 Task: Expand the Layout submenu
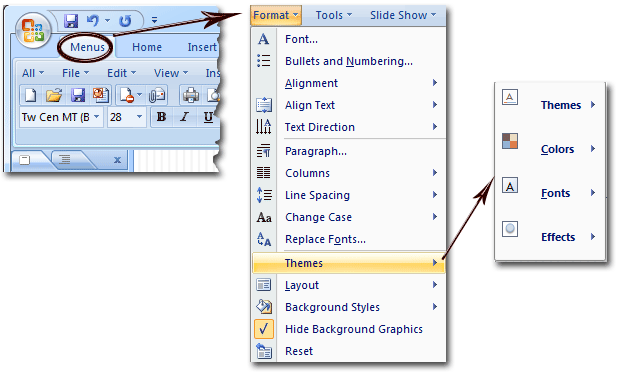pyautogui.click(x=349, y=285)
